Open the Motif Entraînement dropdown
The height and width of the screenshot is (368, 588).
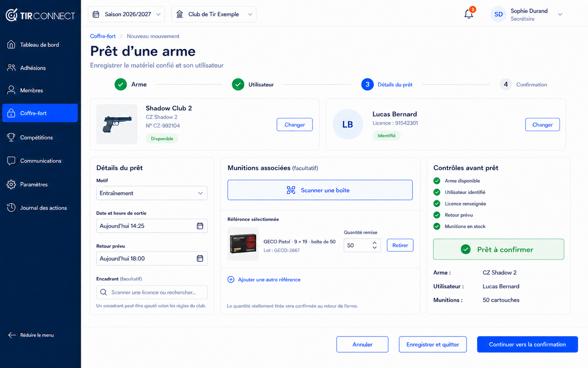pyautogui.click(x=152, y=193)
